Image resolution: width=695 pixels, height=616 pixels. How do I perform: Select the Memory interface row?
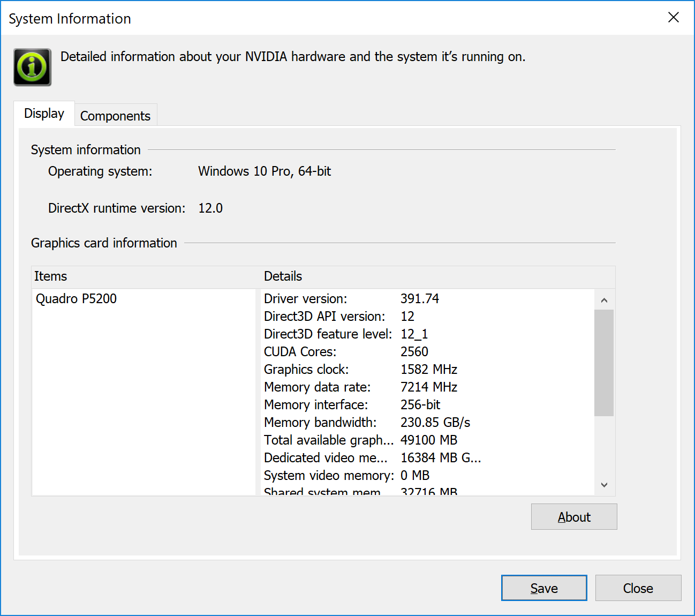click(427, 405)
